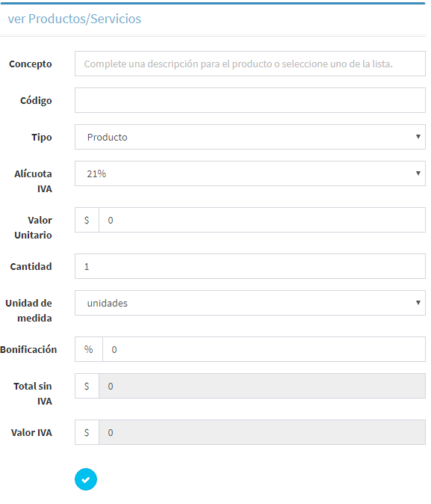Click the dollar sign beside Valor IVA
Image resolution: width=431 pixels, height=504 pixels.
point(87,432)
